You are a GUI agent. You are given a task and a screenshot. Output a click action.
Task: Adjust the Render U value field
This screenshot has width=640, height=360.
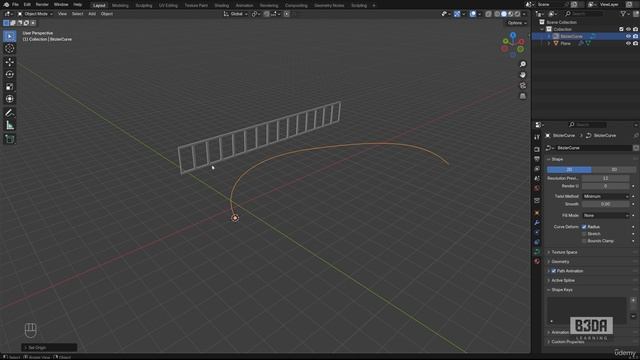pyautogui.click(x=606, y=186)
